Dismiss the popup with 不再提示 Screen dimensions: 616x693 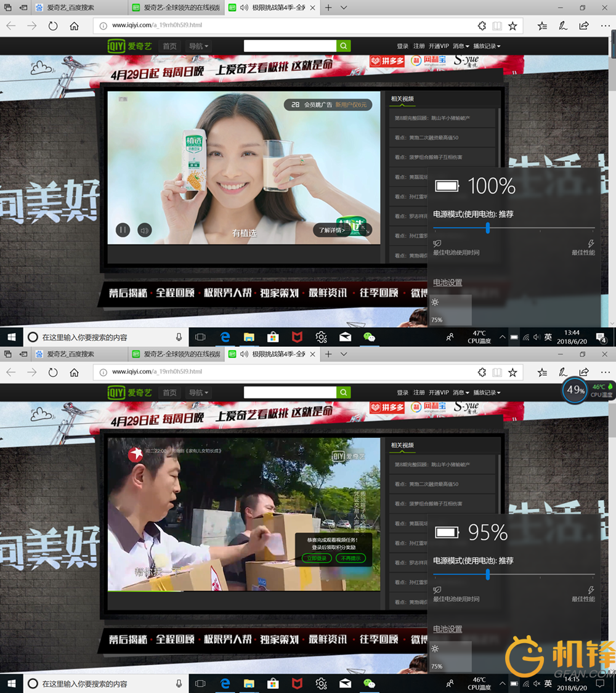[350, 558]
